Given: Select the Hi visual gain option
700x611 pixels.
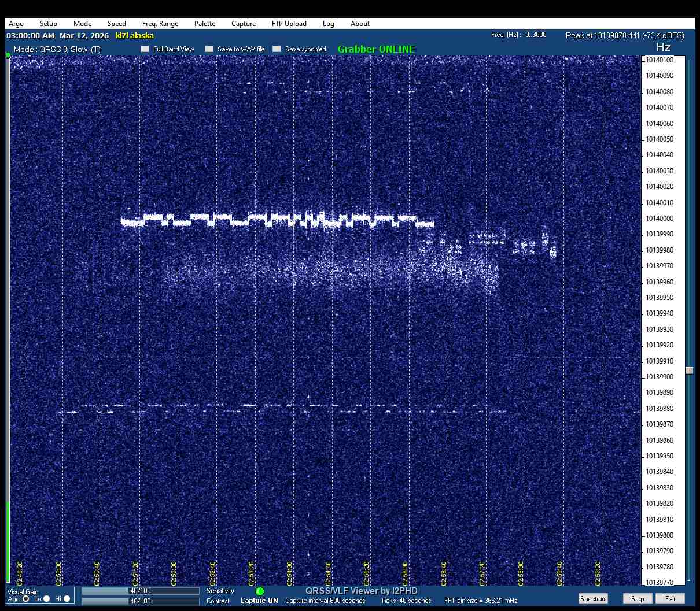Looking at the screenshot, I should point(67,599).
